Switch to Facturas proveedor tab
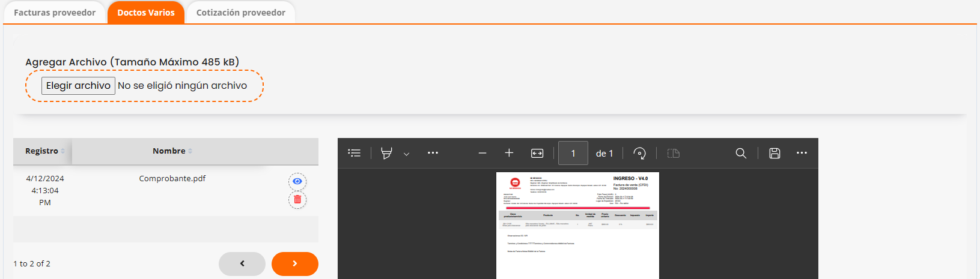This screenshot has width=980, height=279. coord(55,13)
